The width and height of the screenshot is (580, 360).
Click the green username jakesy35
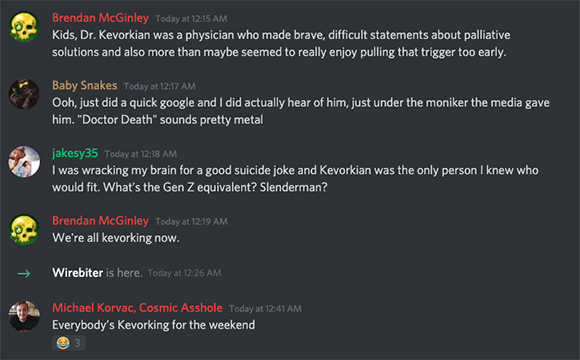(75, 153)
